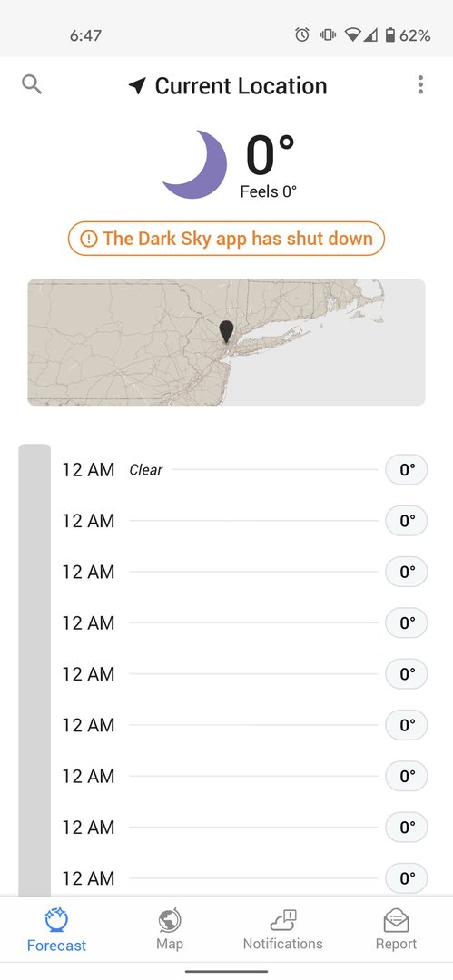Open the regional map preview
This screenshot has height=980, width=453.
(x=226, y=342)
